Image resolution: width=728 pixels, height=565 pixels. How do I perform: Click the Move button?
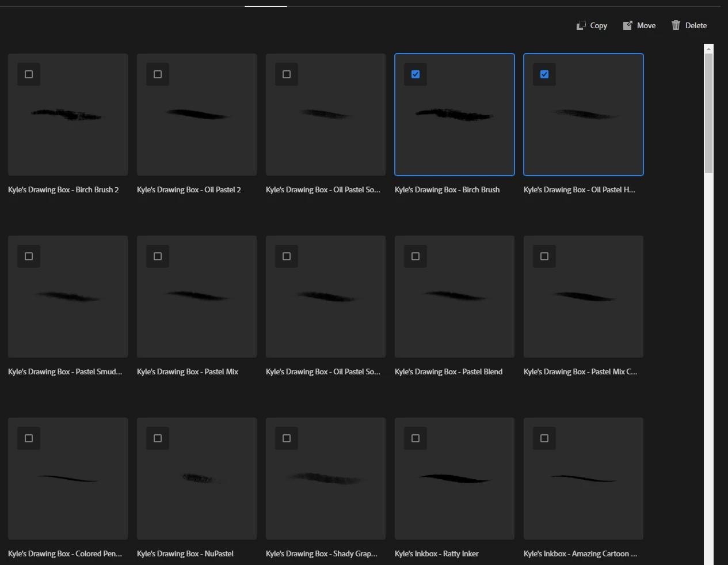coord(639,25)
